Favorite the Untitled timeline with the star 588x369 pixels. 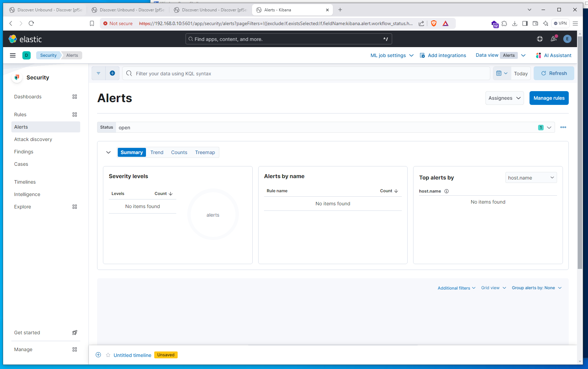click(108, 355)
